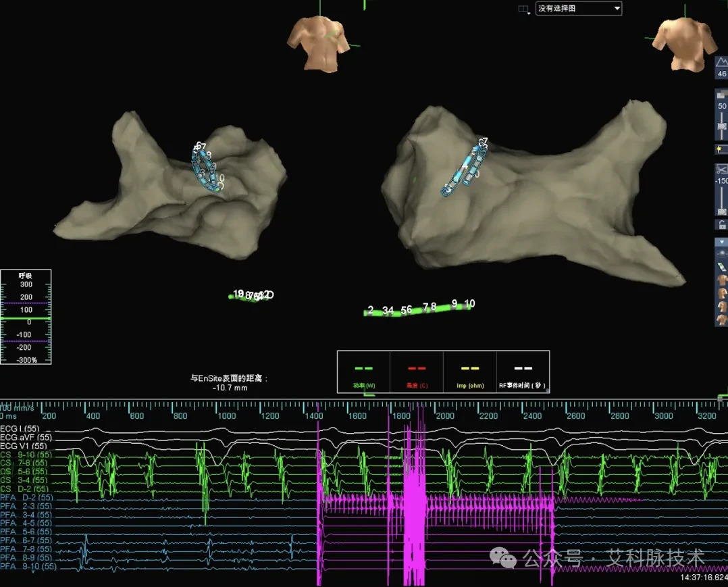Select the bottom torso orientation preset

click(x=722, y=320)
